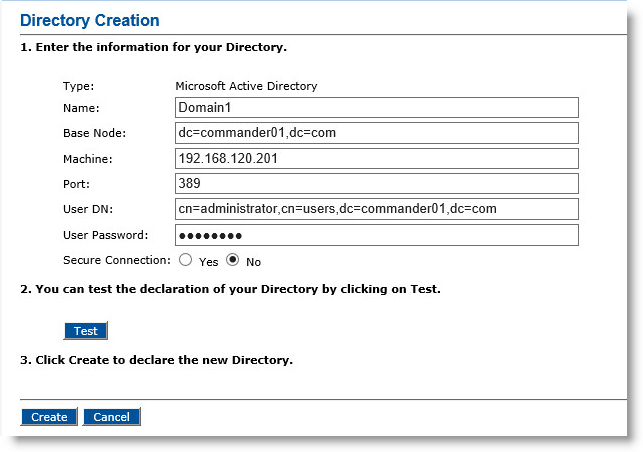Focus the Base Node text box
The image size is (643, 452).
[x=376, y=133]
